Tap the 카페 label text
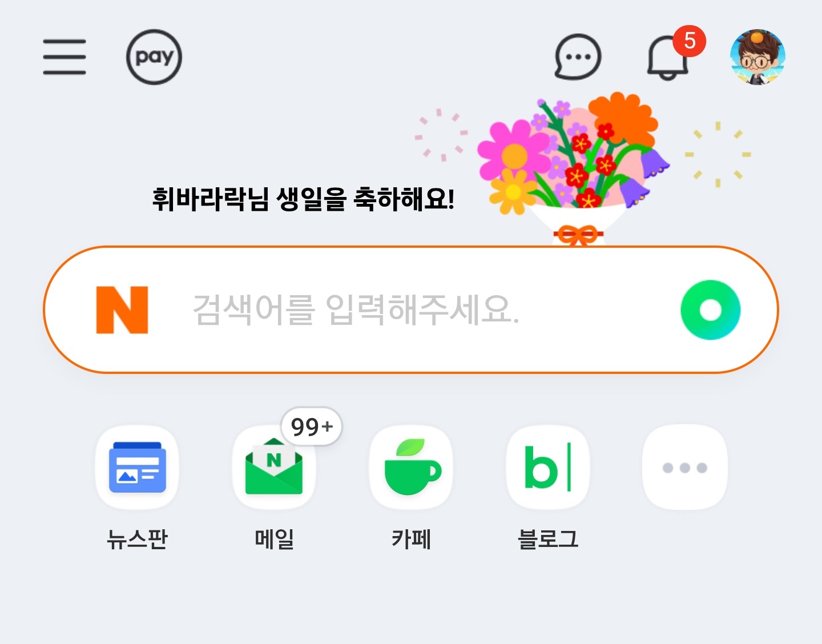 (411, 539)
